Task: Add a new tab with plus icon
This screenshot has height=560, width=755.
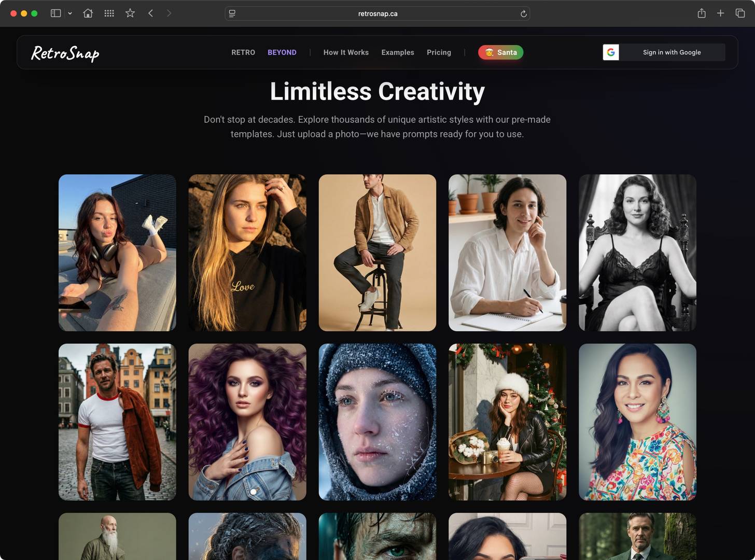Action: [720, 13]
